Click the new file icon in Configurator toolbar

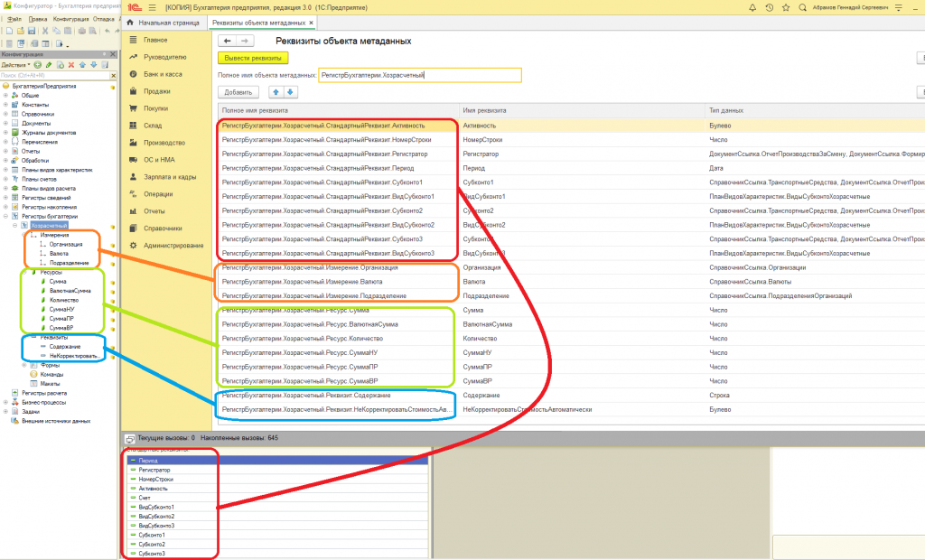(9, 31)
